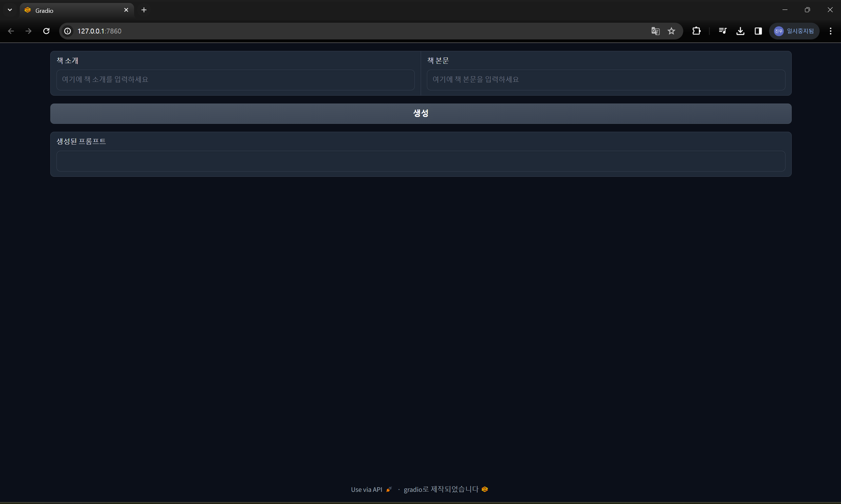Reload the page
This screenshot has width=841, height=504.
click(47, 31)
